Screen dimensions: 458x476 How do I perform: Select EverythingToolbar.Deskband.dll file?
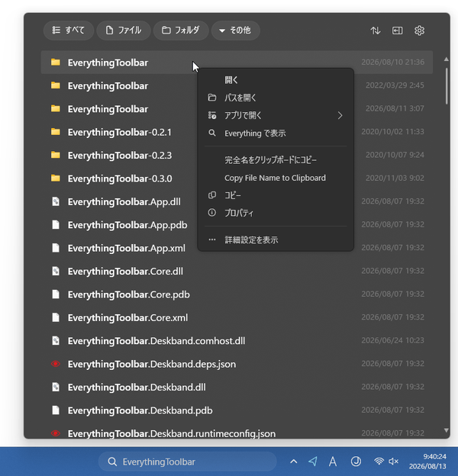point(237,387)
